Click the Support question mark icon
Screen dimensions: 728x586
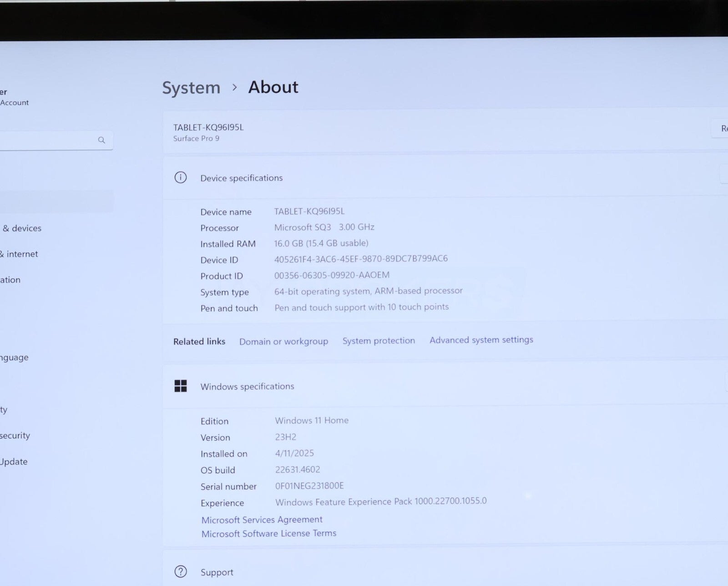(181, 571)
